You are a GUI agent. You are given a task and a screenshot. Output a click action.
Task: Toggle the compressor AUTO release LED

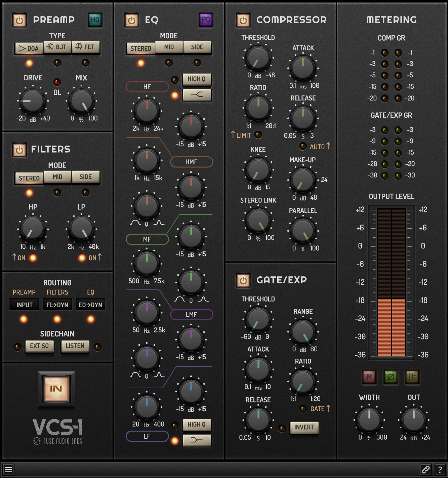[303, 146]
